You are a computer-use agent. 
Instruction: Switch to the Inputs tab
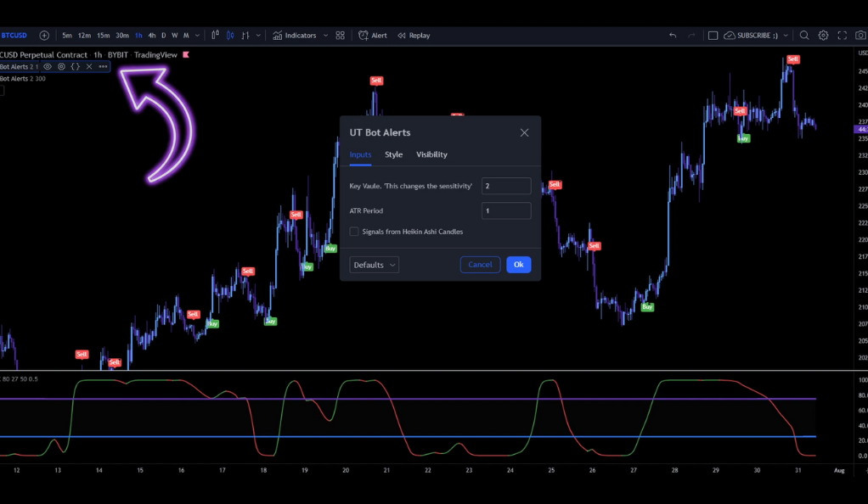click(360, 155)
